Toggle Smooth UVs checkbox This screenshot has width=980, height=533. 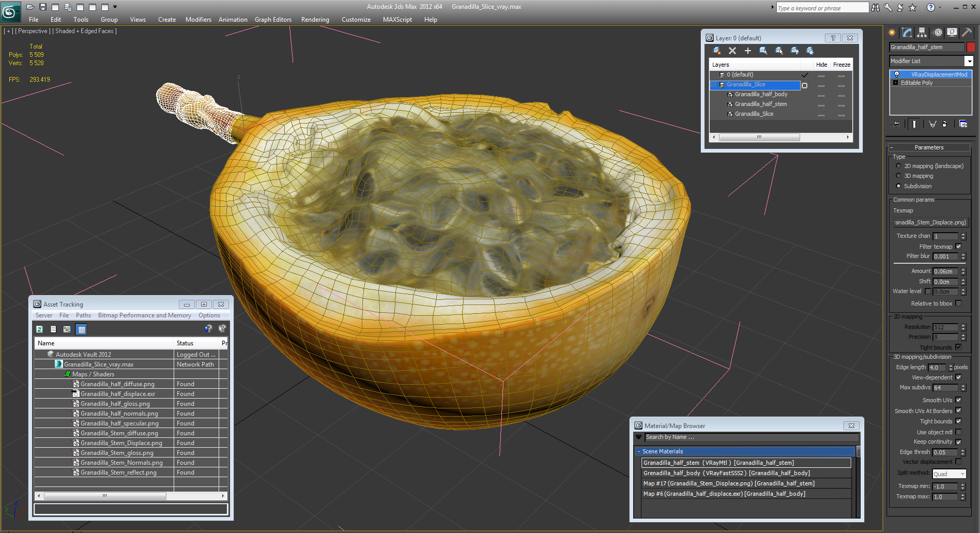coord(958,400)
